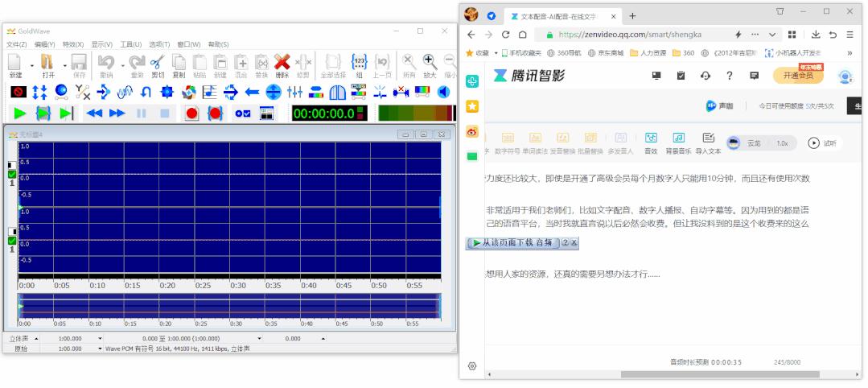Click the blue waveform echo effect icon
This screenshot has width=868, height=388.
pyautogui.click(x=125, y=92)
